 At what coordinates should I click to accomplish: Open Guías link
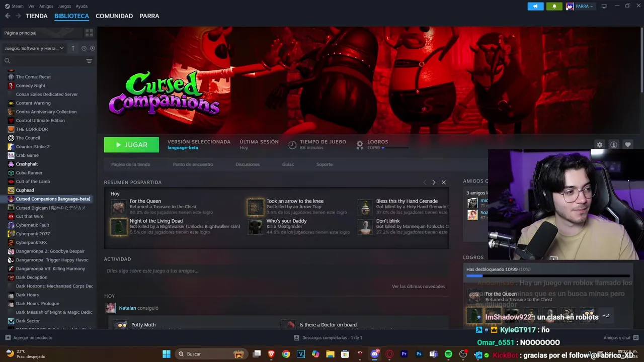(x=288, y=164)
